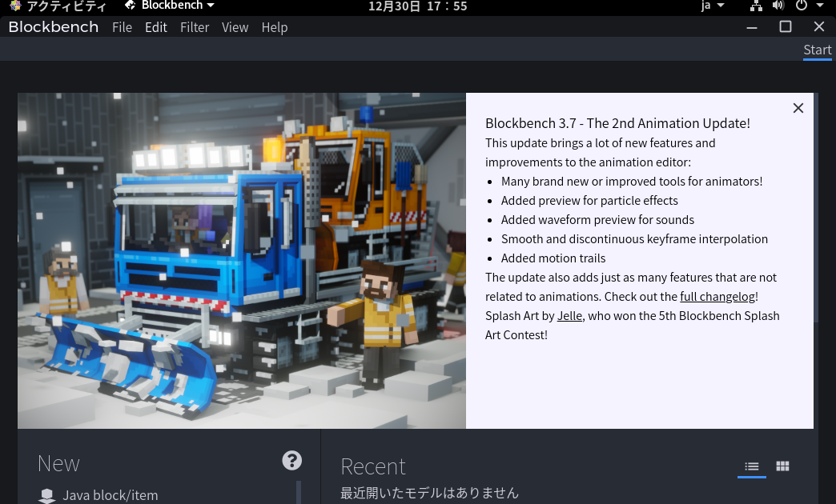This screenshot has height=504, width=836.
Task: Click the network icon in the system tray
Action: [756, 7]
